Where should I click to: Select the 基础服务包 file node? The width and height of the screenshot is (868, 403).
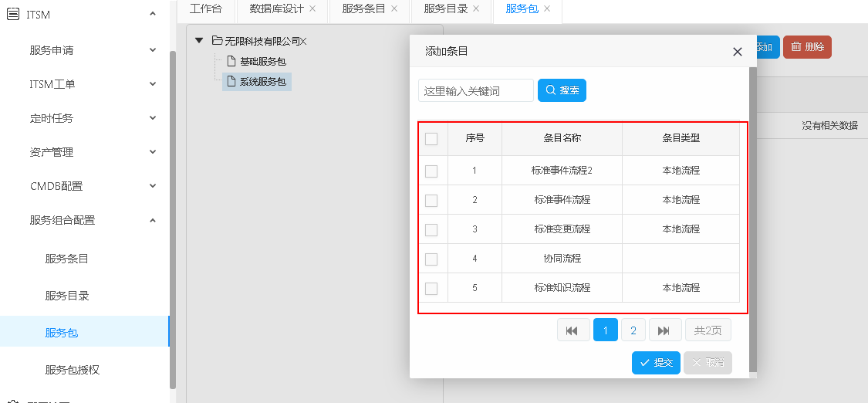pyautogui.click(x=262, y=62)
